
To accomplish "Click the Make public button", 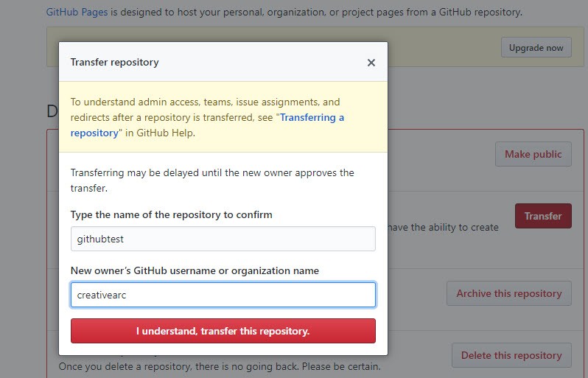I will click(x=533, y=154).
